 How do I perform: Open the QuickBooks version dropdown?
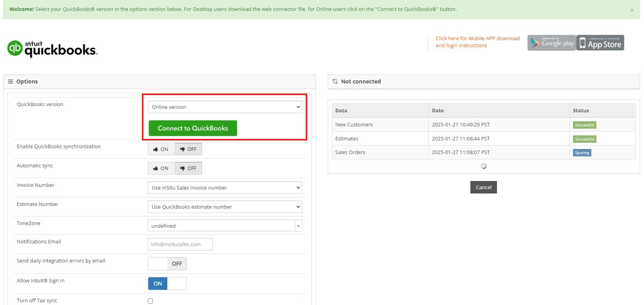coord(225,107)
